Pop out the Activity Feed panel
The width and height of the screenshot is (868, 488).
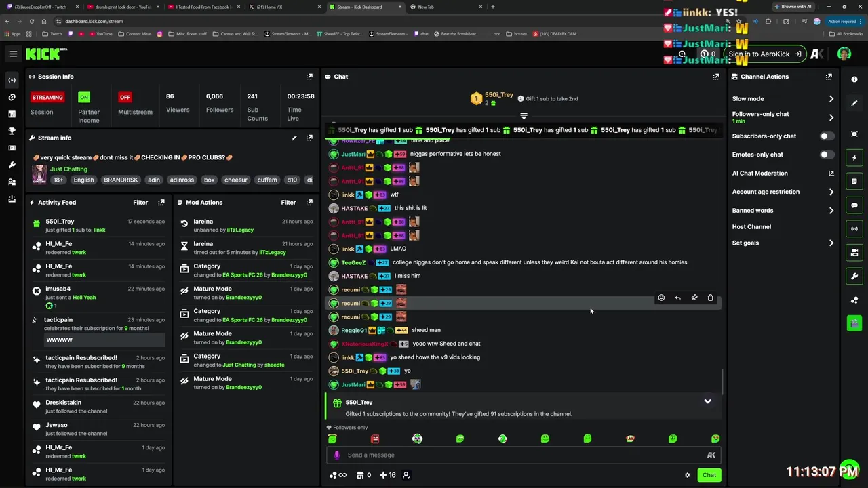pos(161,202)
